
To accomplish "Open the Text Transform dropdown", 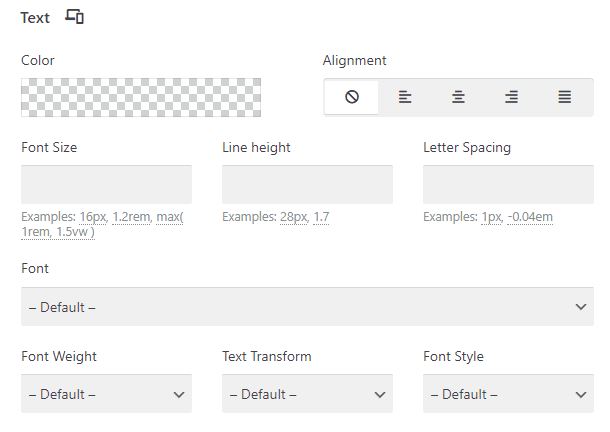I will 307,394.
